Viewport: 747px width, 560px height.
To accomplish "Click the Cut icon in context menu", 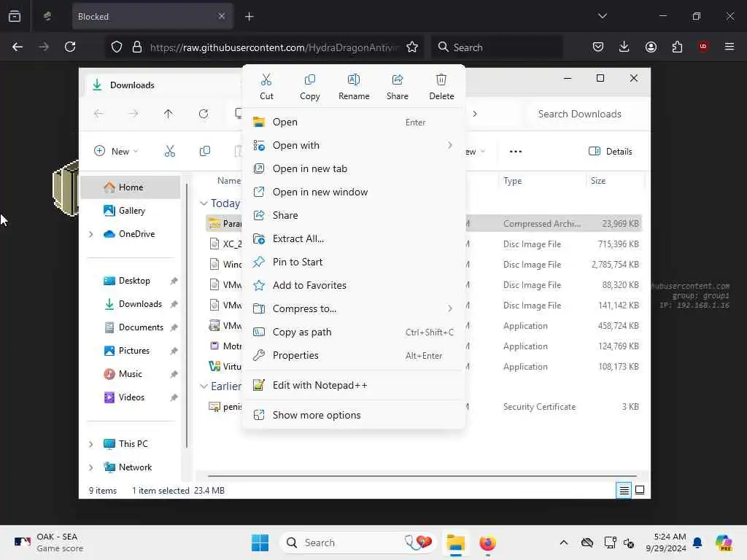I will click(x=266, y=79).
